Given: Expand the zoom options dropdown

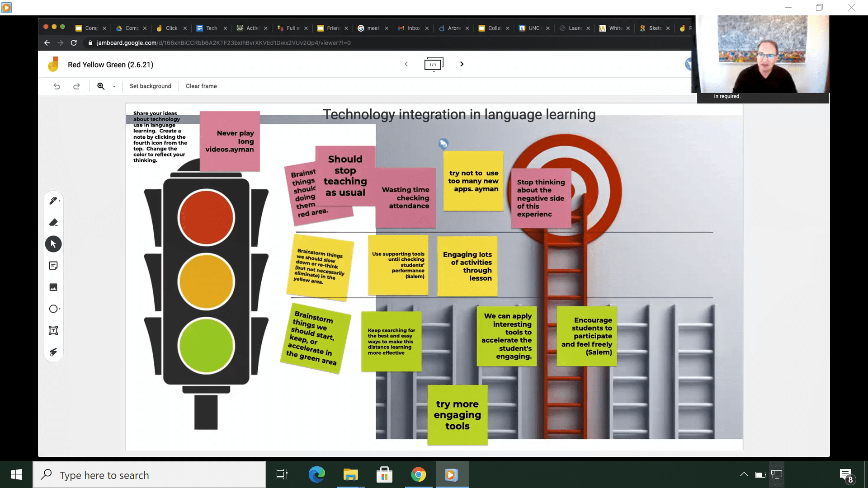Looking at the screenshot, I should pyautogui.click(x=114, y=86).
